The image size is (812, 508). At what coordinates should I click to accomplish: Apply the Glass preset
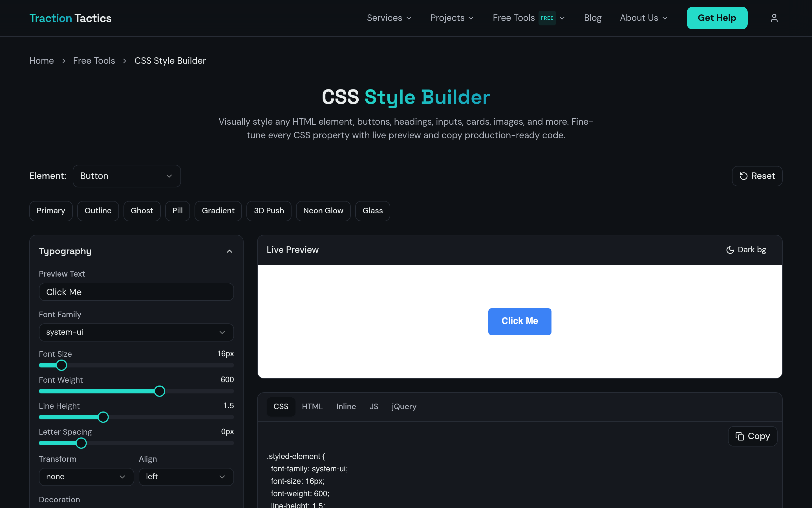(372, 211)
